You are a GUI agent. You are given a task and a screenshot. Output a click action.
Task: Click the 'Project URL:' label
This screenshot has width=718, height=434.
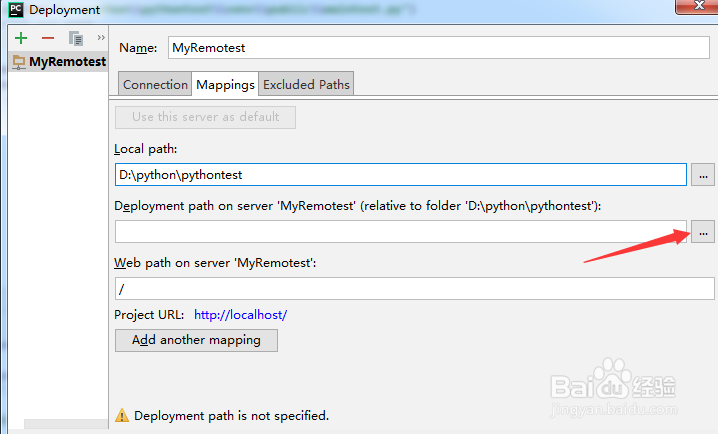tap(149, 315)
